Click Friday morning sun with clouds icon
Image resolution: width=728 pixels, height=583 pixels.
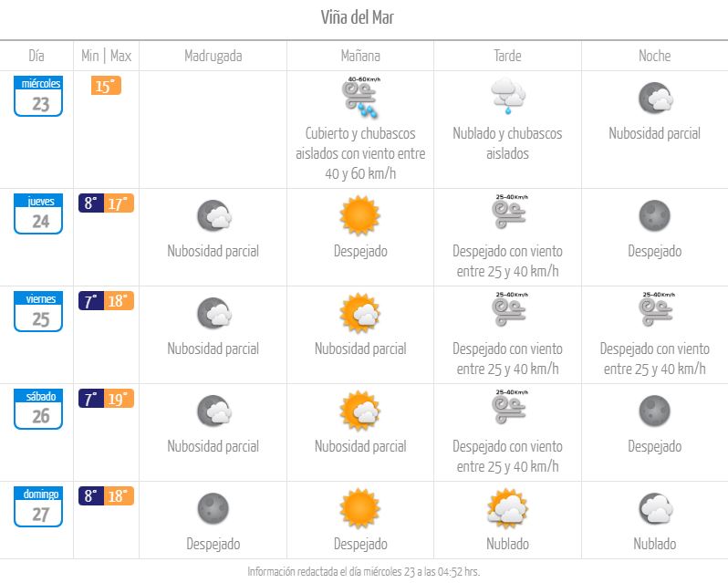pyautogui.click(x=360, y=313)
